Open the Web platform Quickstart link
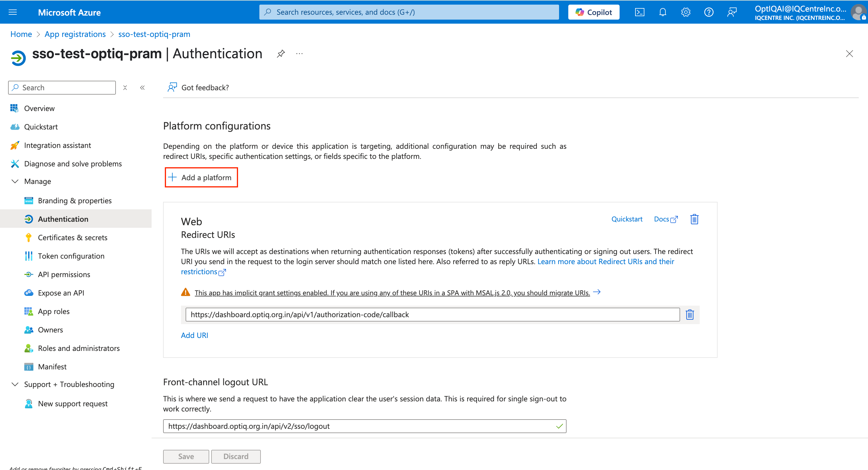 (627, 219)
